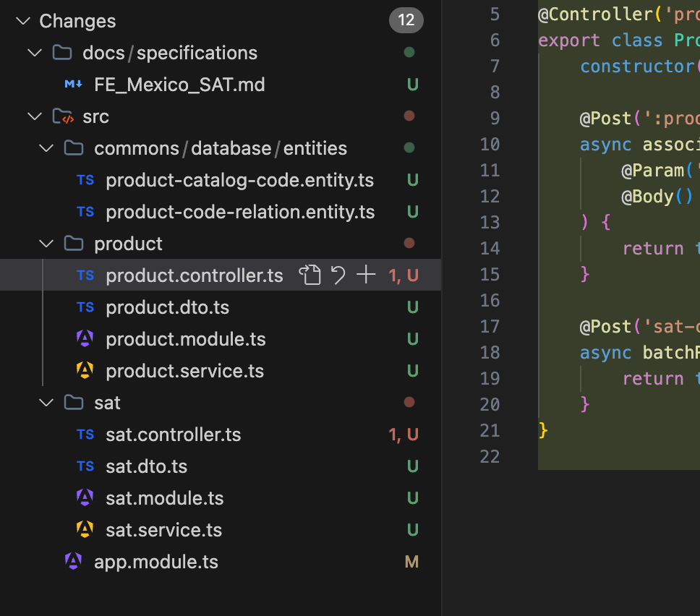Open sat.controller.ts change
This screenshot has width=700, height=616.
(x=221, y=435)
